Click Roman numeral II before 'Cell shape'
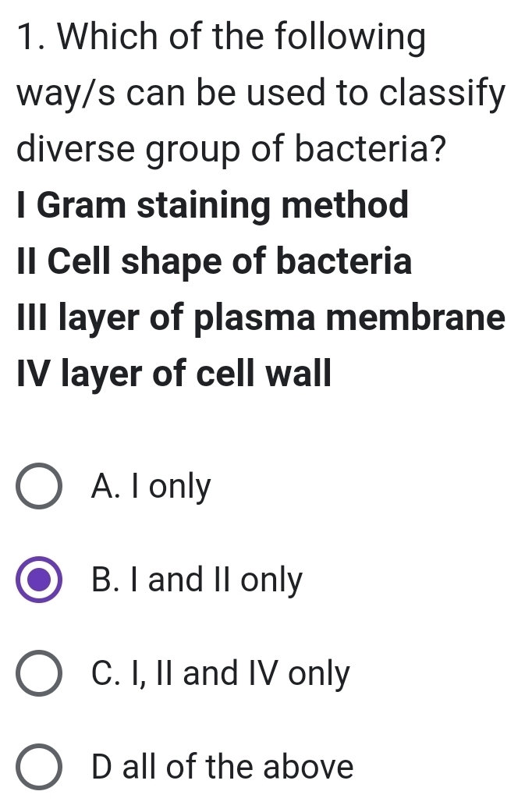Image resolution: width=532 pixels, height=809 pixels. tap(27, 262)
